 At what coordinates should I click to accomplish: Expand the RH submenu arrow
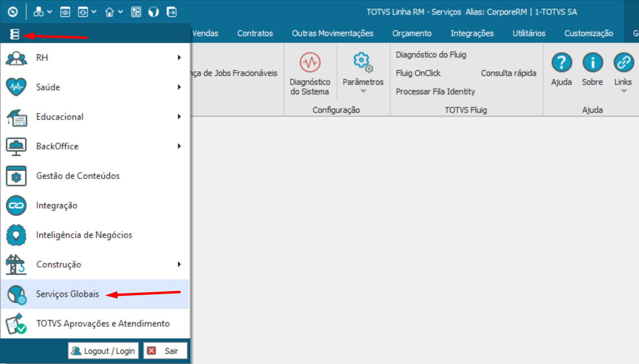pos(180,58)
